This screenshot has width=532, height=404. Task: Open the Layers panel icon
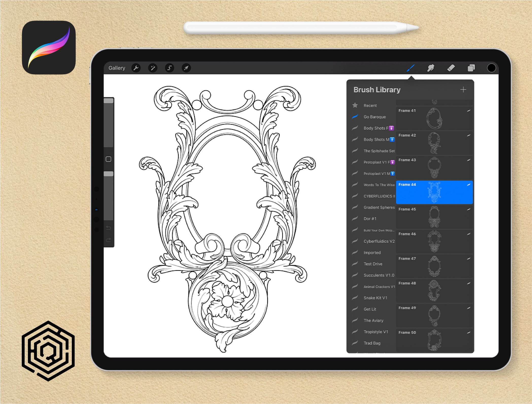pyautogui.click(x=470, y=67)
